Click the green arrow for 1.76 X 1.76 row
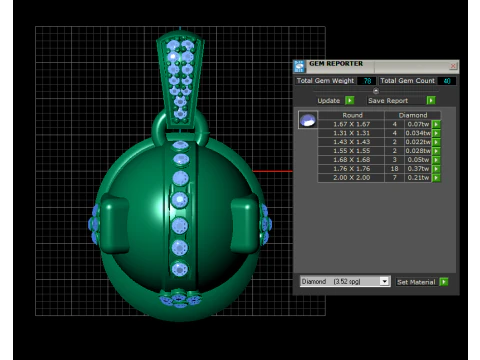This screenshot has height=360, width=480. pyautogui.click(x=436, y=169)
